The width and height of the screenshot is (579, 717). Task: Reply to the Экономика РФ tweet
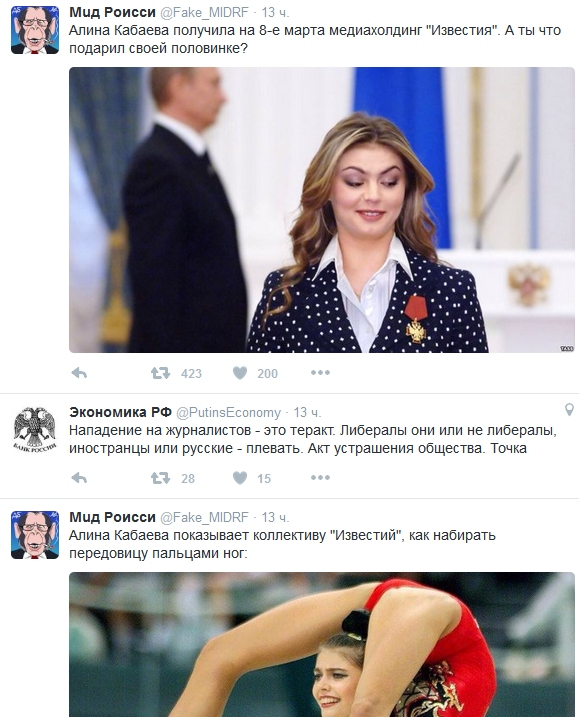(x=80, y=478)
